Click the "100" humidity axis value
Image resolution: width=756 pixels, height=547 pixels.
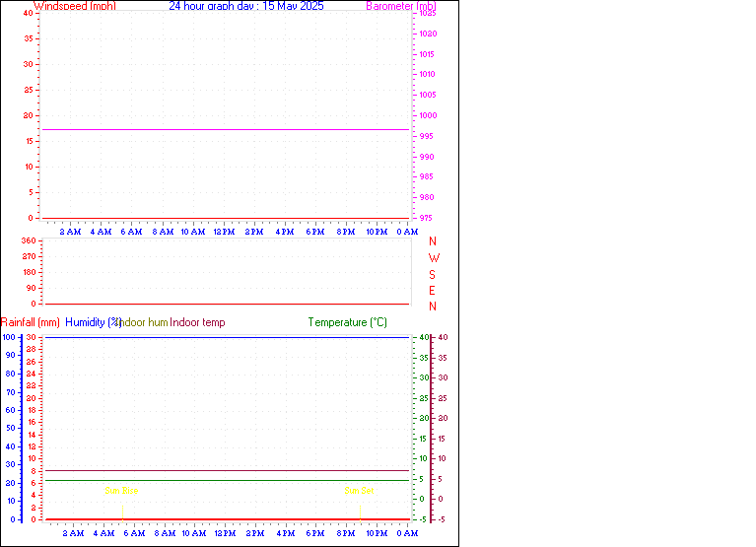pos(9,337)
